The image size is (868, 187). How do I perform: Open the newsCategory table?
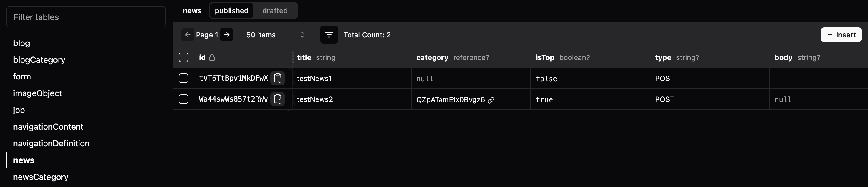(x=41, y=177)
